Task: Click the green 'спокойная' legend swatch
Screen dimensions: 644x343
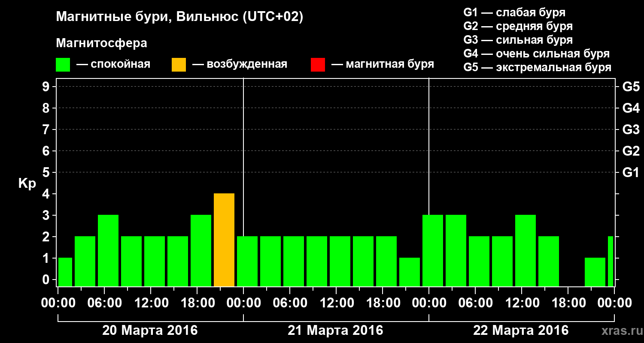Action: [63, 65]
